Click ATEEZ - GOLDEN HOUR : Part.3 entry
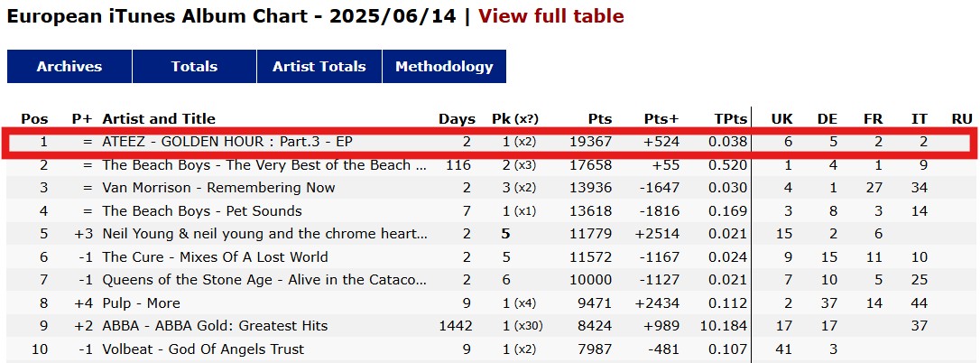Image resolution: width=980 pixels, height=363 pixels. (227, 142)
